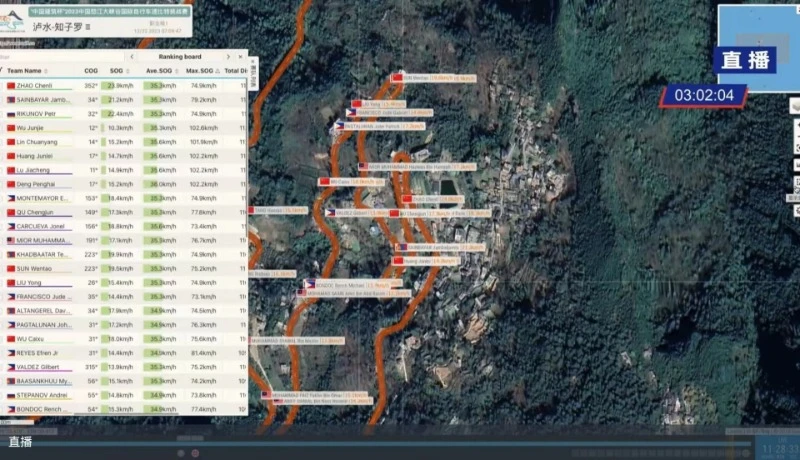Click 102.6km/h Max.SOG cell of Wu Junjie
The height and width of the screenshot is (460, 800).
click(204, 128)
